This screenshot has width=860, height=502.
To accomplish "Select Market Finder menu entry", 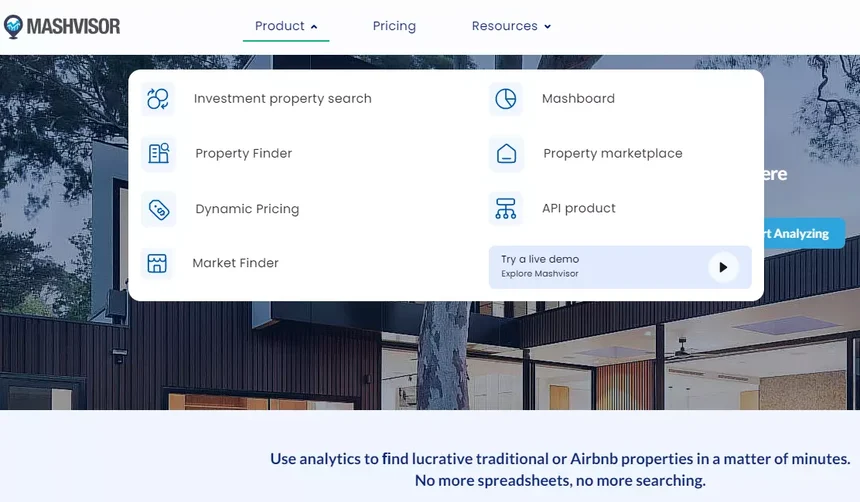I will pyautogui.click(x=235, y=263).
